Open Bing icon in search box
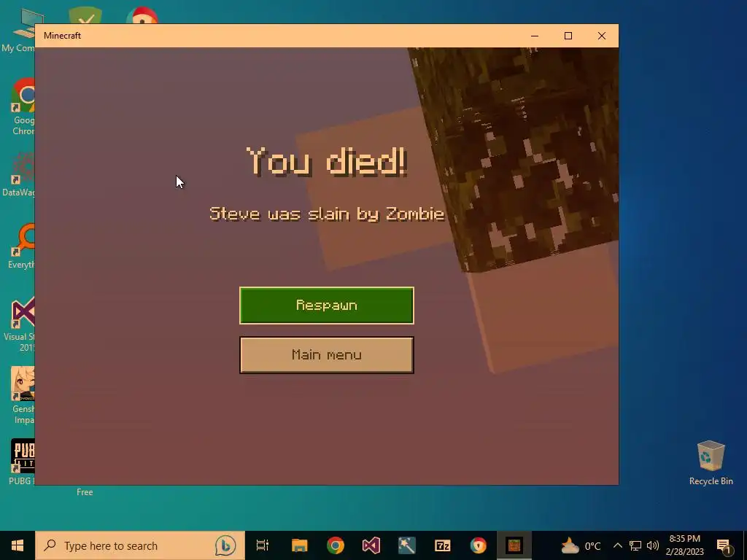Screen dimensions: 747x560 pos(225,545)
